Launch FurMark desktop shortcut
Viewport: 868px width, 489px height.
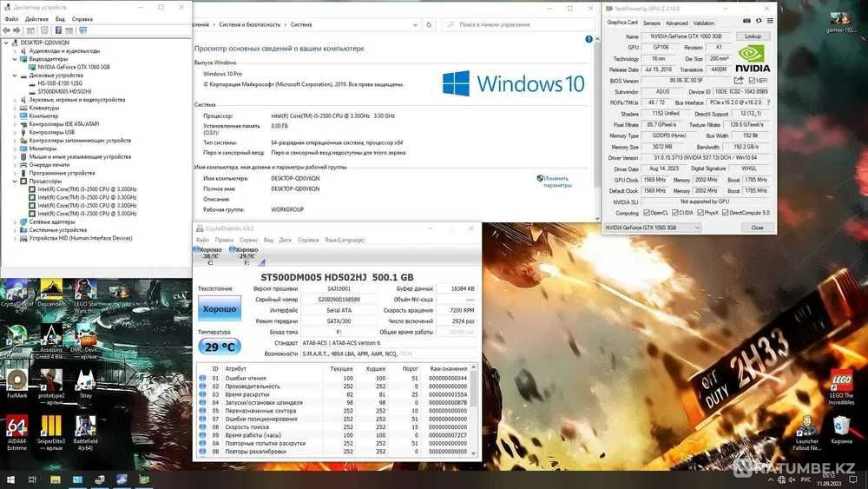(16, 384)
